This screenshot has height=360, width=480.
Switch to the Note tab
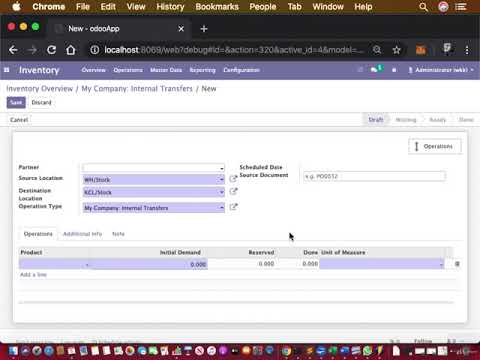(x=118, y=234)
